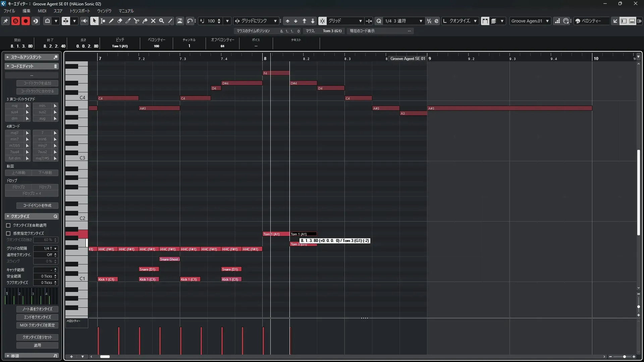Enable sensitivity-based quantize checkbox
Image resolution: width=644 pixels, height=362 pixels.
point(8,233)
